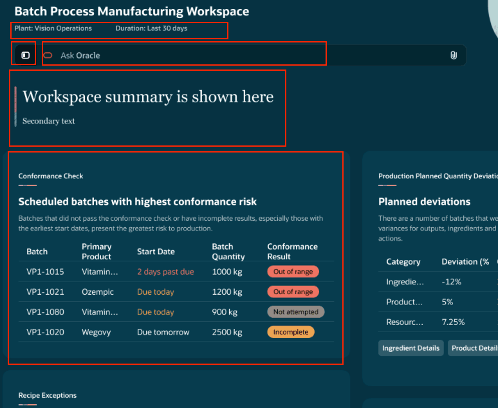
Task: Click the -12% deviation value
Action: pyautogui.click(x=451, y=282)
